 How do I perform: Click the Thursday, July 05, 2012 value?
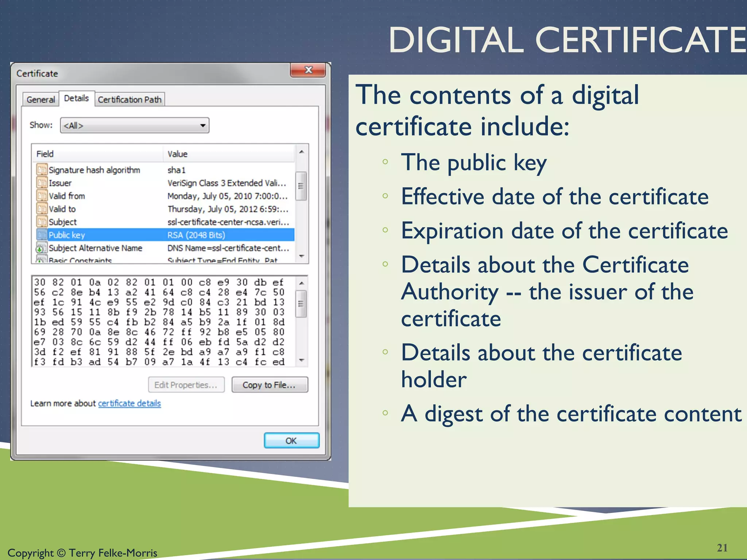(228, 209)
